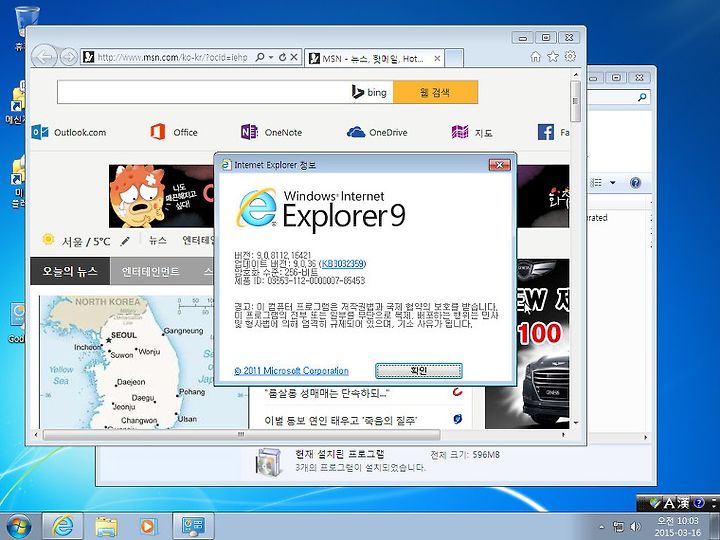Click the sun weather icon for 서울
720x540 pixels.
point(48,240)
